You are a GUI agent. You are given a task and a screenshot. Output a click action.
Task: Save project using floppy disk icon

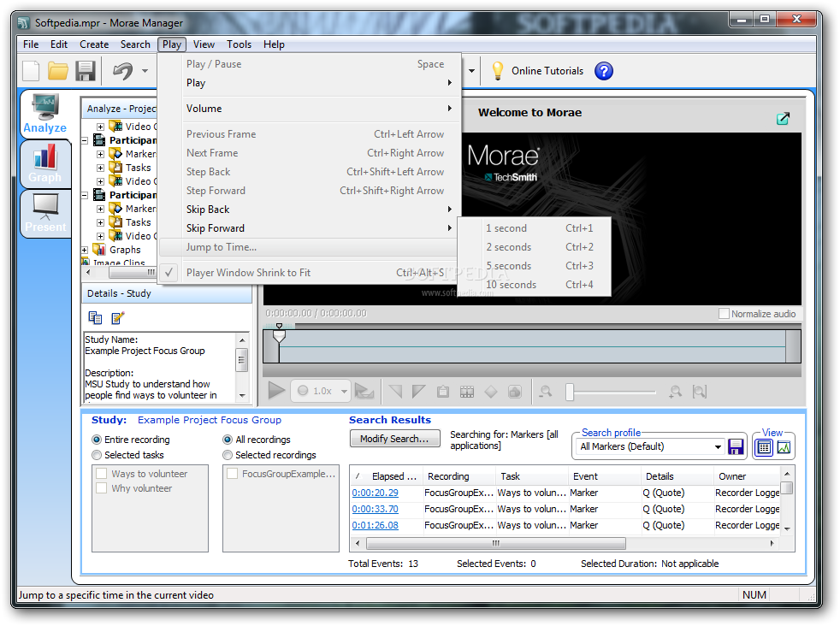coord(86,71)
